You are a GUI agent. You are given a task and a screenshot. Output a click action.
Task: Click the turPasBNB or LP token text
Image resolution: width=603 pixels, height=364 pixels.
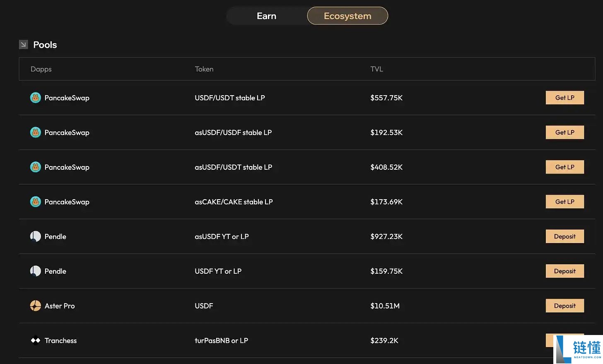pos(222,340)
